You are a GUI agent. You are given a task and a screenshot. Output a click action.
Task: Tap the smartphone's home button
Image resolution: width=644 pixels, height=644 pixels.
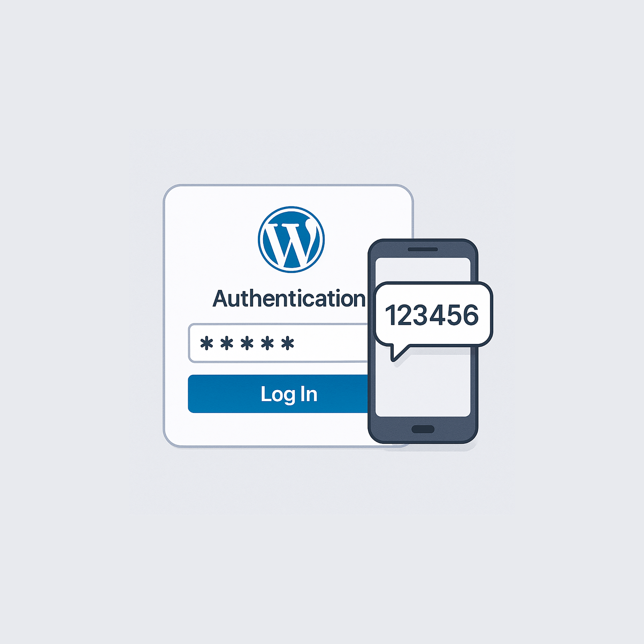coord(423,429)
